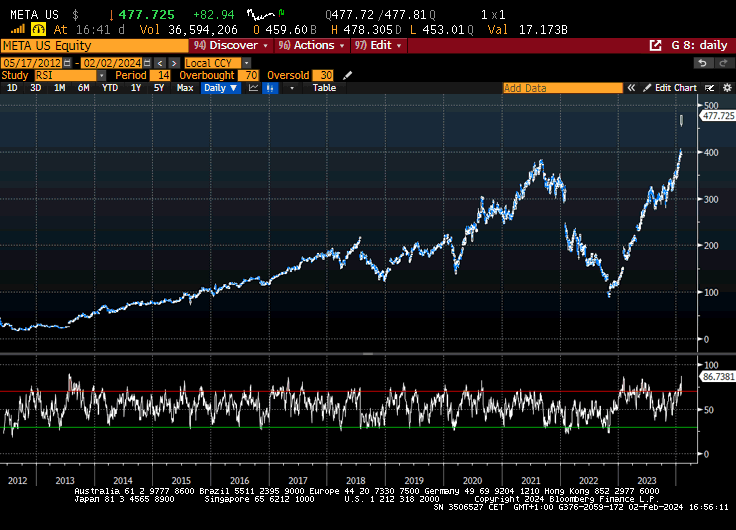Collapse panel with double left chevron
Screen dimensions: 736x530
tap(631, 88)
